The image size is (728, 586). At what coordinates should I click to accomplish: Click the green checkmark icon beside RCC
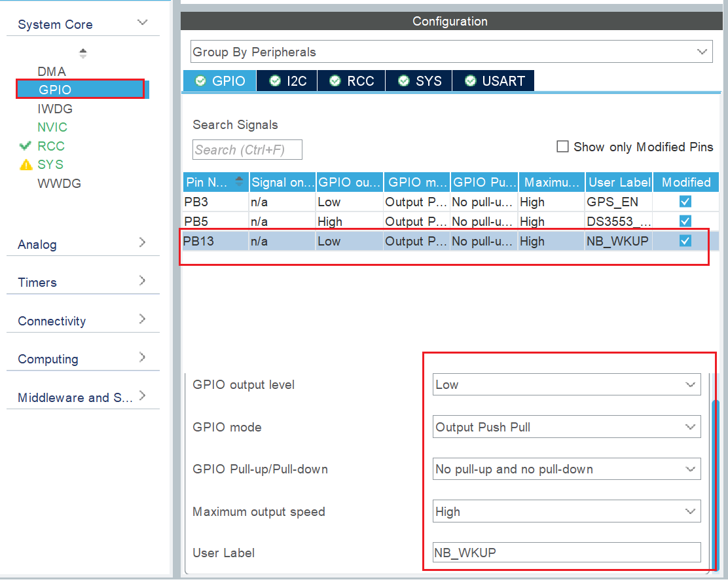[26, 146]
